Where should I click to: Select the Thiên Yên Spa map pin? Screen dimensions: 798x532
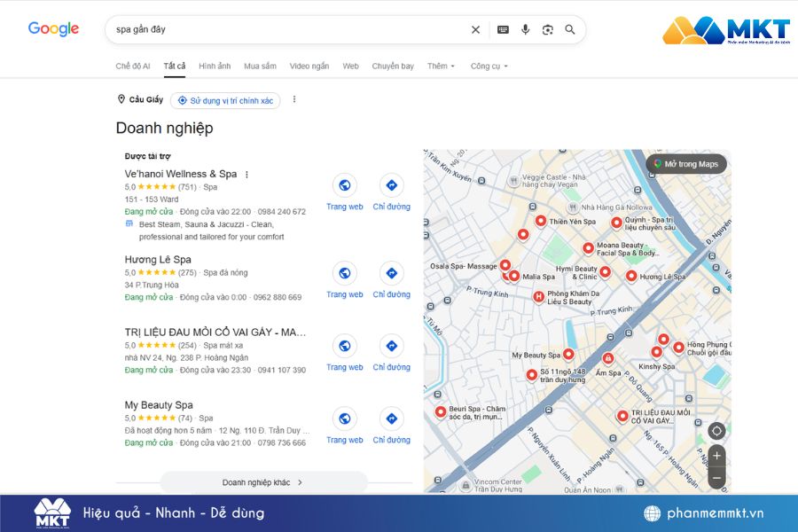click(541, 221)
